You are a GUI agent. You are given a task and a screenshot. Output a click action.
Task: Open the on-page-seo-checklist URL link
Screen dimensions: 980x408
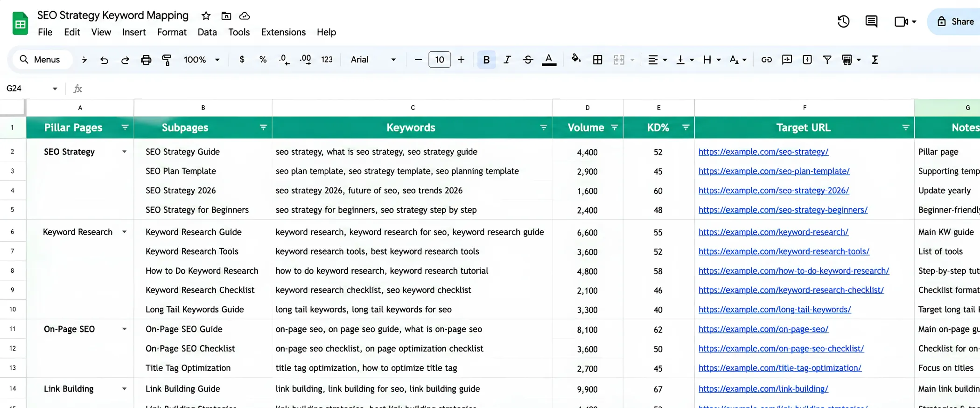[x=781, y=348]
